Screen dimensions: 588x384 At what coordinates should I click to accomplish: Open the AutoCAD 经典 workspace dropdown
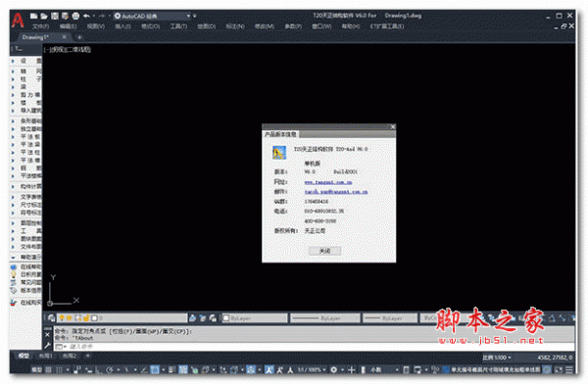tap(152, 16)
